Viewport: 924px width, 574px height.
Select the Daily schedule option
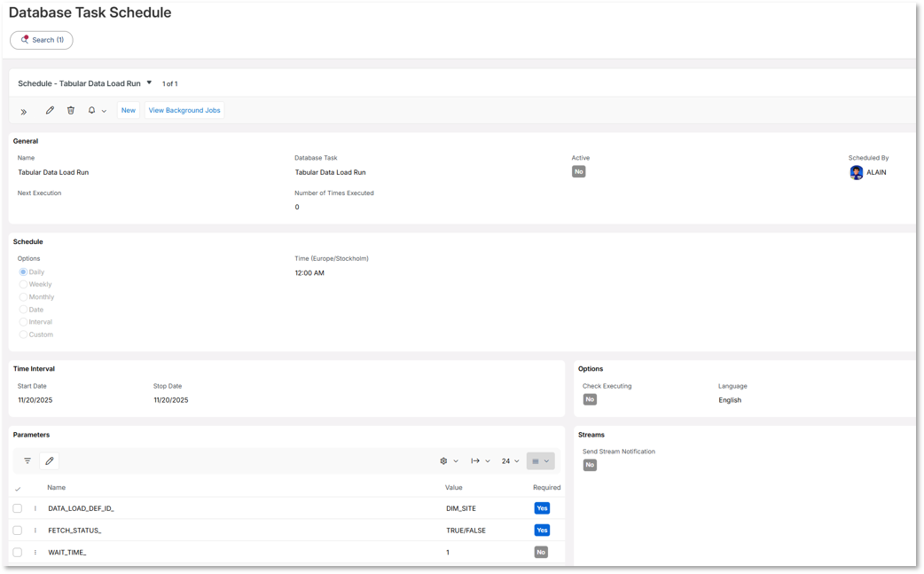click(24, 271)
